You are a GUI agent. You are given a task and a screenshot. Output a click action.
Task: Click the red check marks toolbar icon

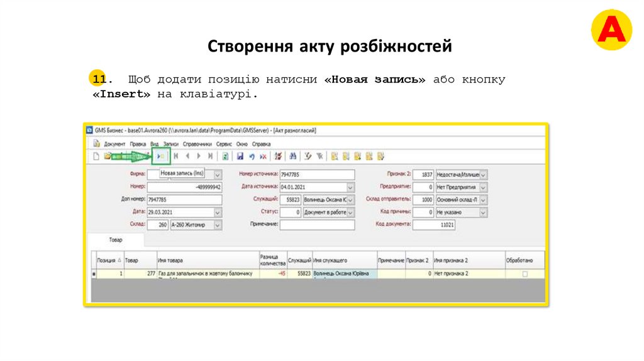278,156
